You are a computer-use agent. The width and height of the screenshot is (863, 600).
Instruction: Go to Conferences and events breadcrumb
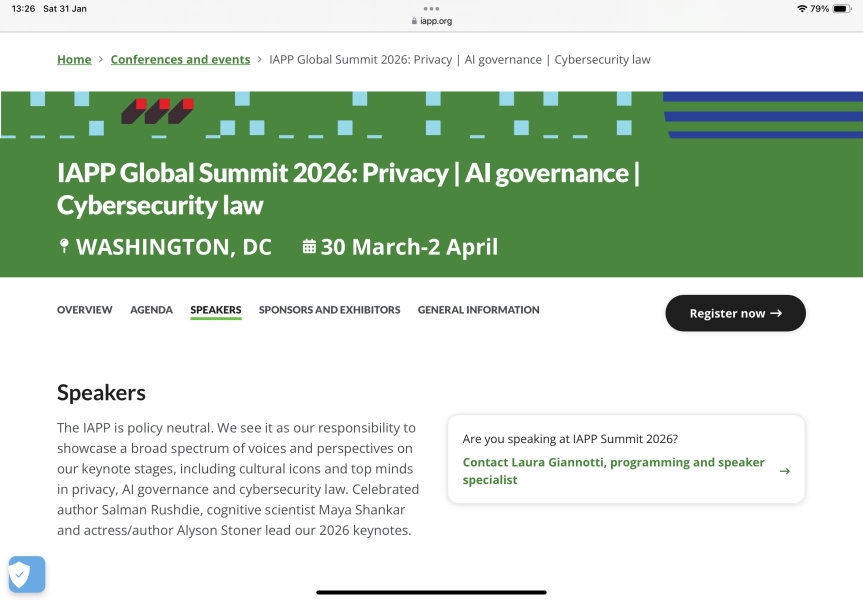click(181, 59)
